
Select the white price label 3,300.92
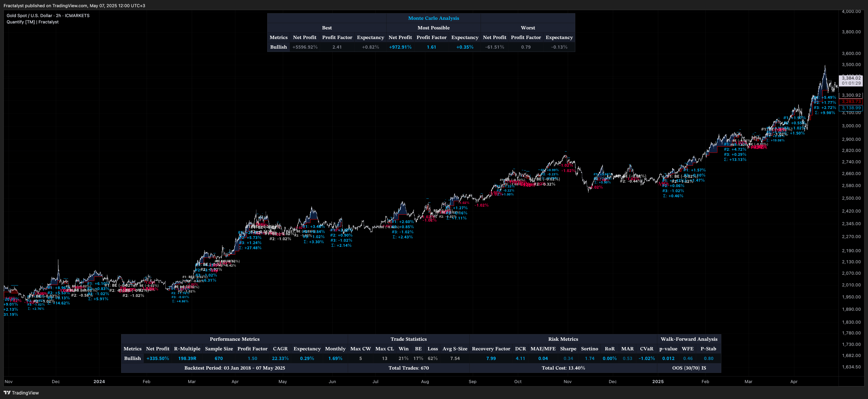851,95
